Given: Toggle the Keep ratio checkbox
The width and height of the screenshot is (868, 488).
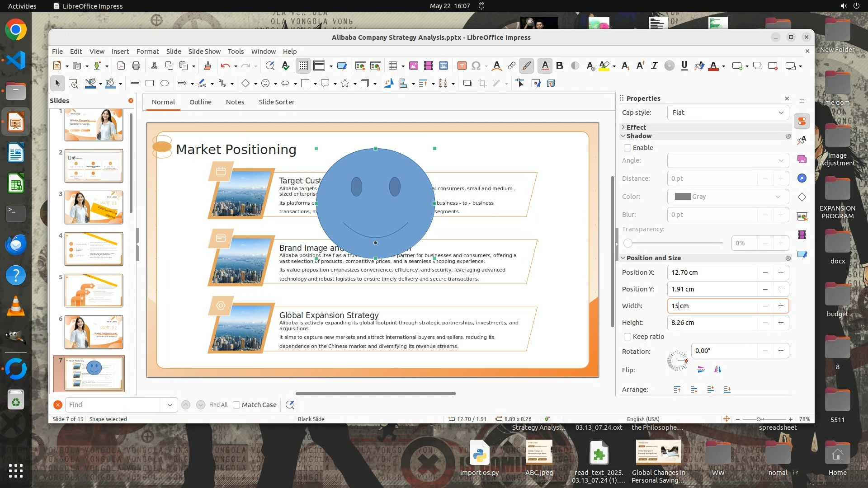Looking at the screenshot, I should pos(627,337).
